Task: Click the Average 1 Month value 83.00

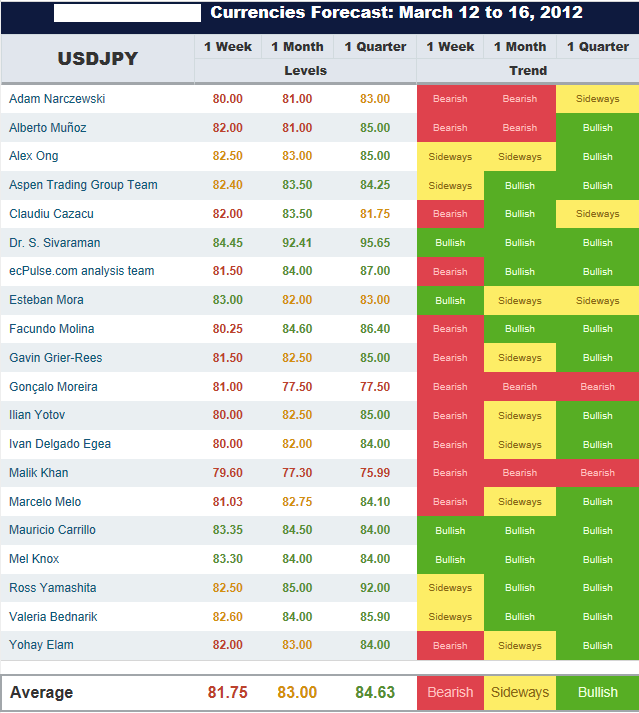Action: (297, 693)
